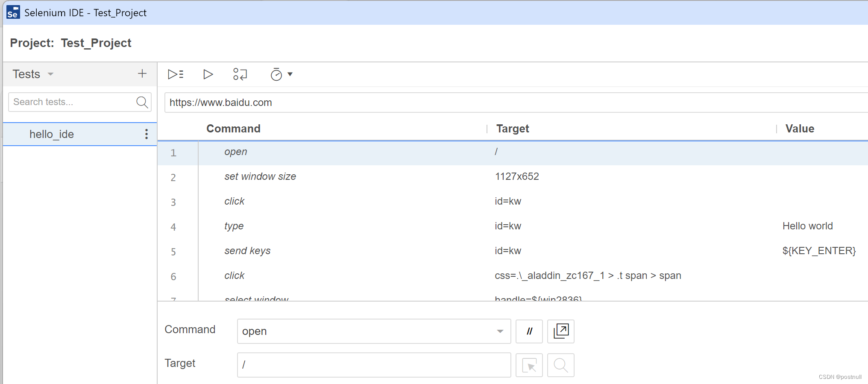Toggle comment on command button
Image resolution: width=868 pixels, height=384 pixels.
click(529, 331)
